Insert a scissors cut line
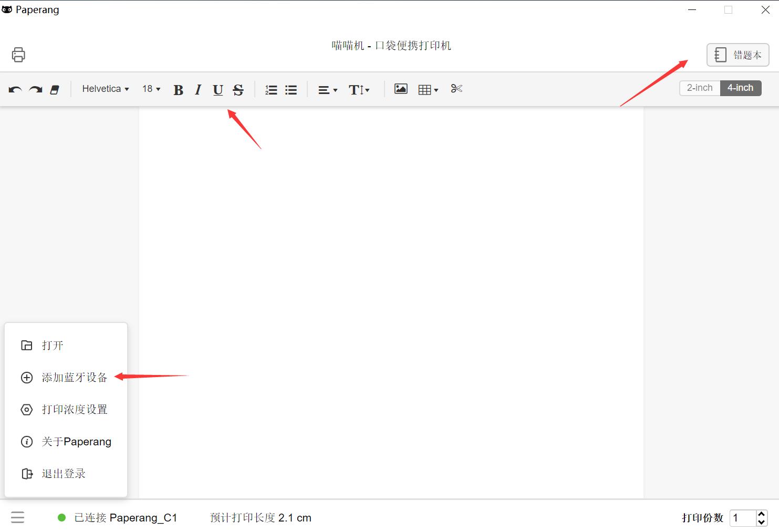Image resolution: width=779 pixels, height=532 pixels. click(x=456, y=89)
